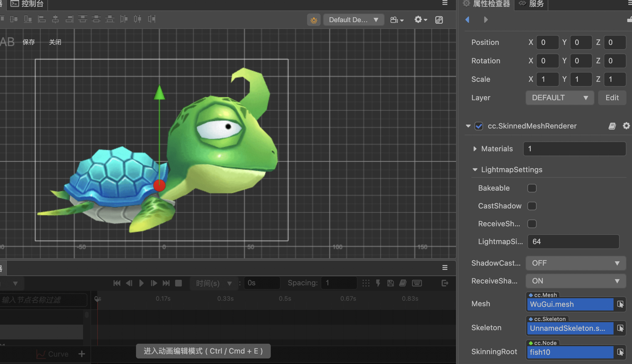632x364 pixels.
Task: Click the timeline keyboard shortcuts icon
Action: tap(417, 283)
